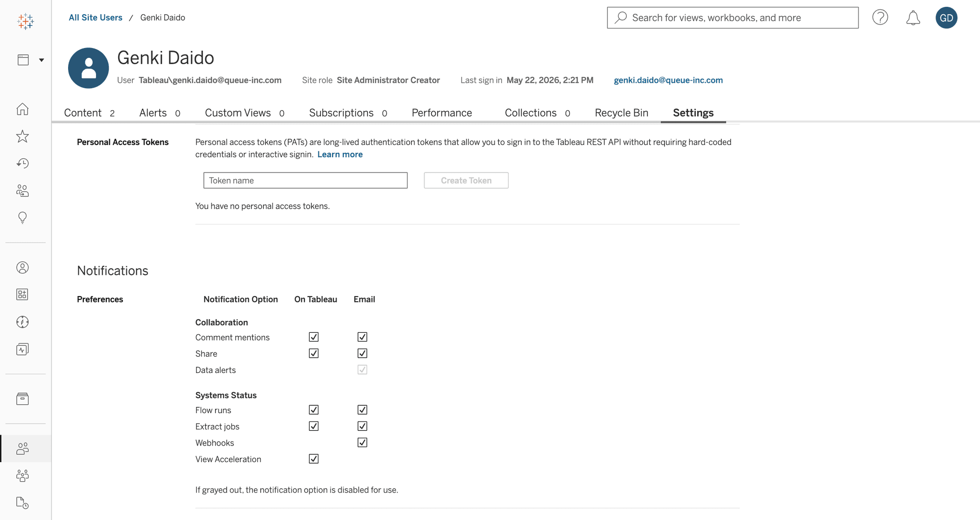980x520 pixels.
Task: Toggle Share On Tableau checkbox
Action: click(x=314, y=353)
